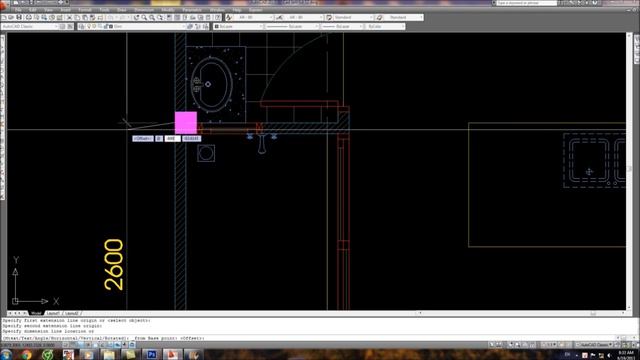Click the ByLayer color swatch square
Screen dimensions: 640x360
217,27
